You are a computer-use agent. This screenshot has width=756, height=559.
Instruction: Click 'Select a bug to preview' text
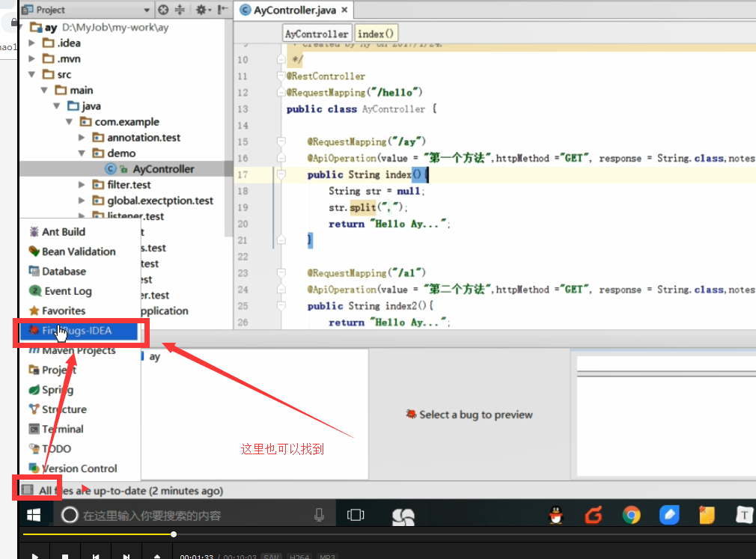coord(476,415)
